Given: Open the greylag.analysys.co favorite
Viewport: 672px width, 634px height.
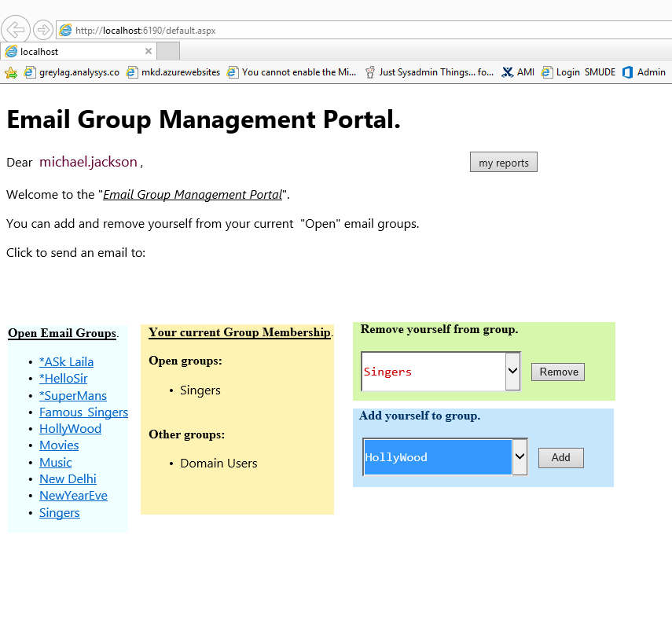Looking at the screenshot, I should tap(72, 72).
